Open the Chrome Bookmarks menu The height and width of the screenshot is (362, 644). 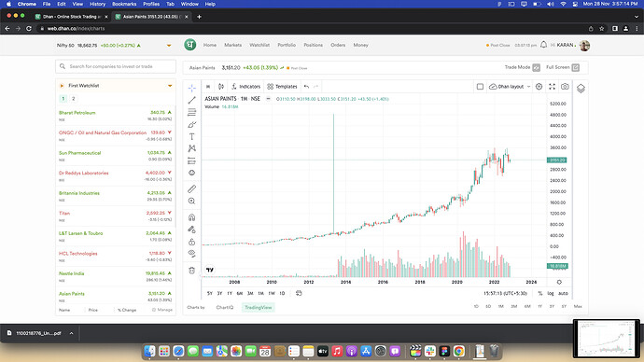[124, 4]
